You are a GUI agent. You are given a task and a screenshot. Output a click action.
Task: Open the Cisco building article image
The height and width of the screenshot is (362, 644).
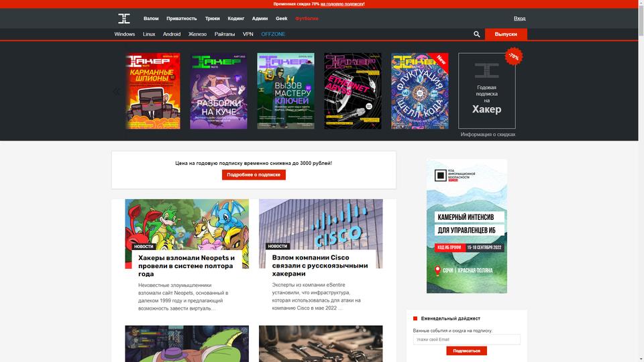tap(321, 224)
